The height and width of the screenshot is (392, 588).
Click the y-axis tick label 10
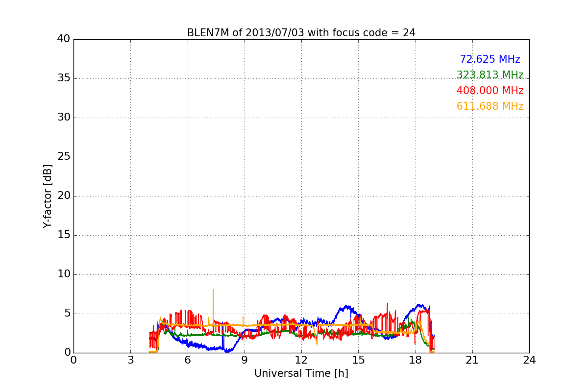[x=64, y=274]
